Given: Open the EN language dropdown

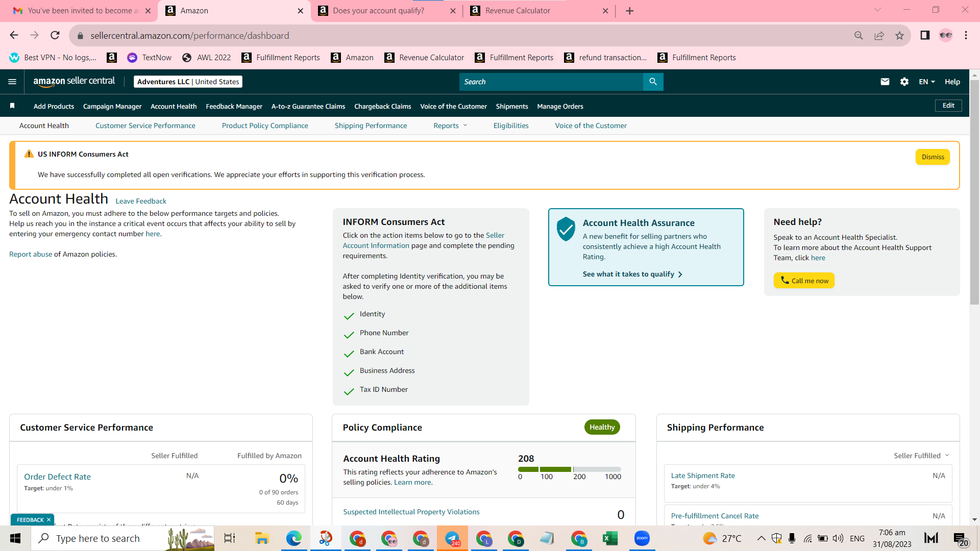Looking at the screenshot, I should point(927,82).
